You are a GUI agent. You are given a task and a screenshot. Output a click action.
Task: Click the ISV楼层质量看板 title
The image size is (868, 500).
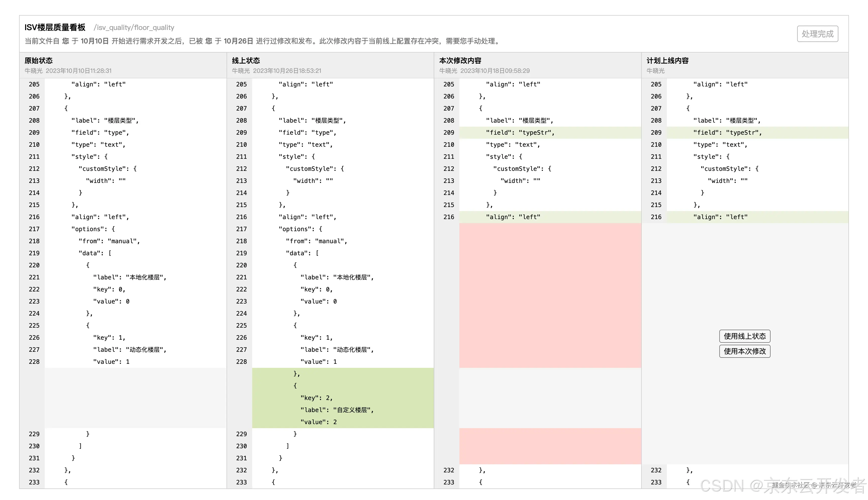coord(55,27)
